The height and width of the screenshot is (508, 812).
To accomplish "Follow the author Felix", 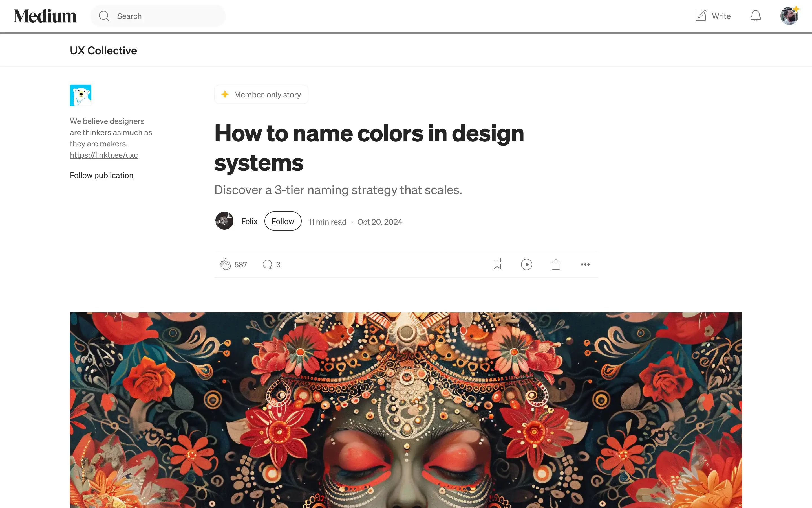I will [283, 221].
